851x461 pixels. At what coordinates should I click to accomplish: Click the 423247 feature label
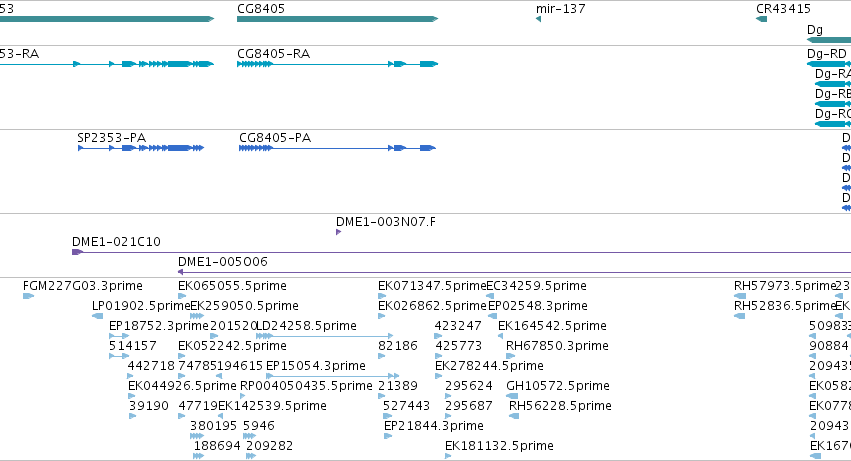(x=458, y=326)
